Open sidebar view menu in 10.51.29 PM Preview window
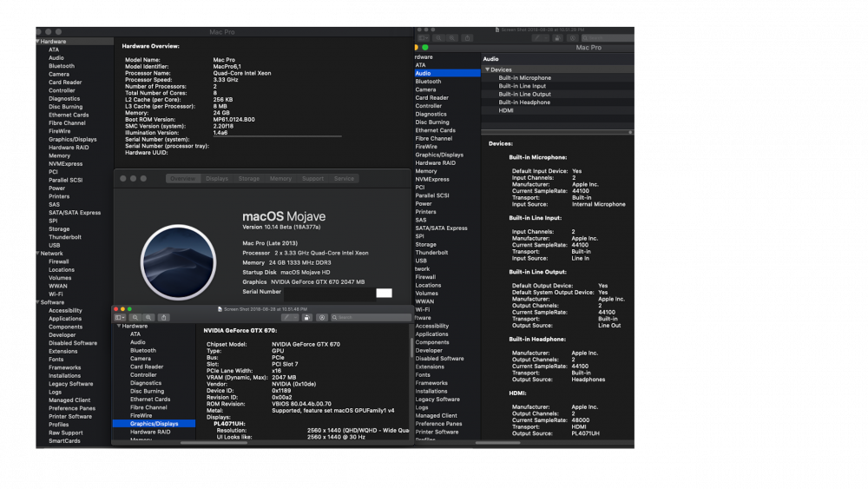868x489 pixels. tap(424, 37)
